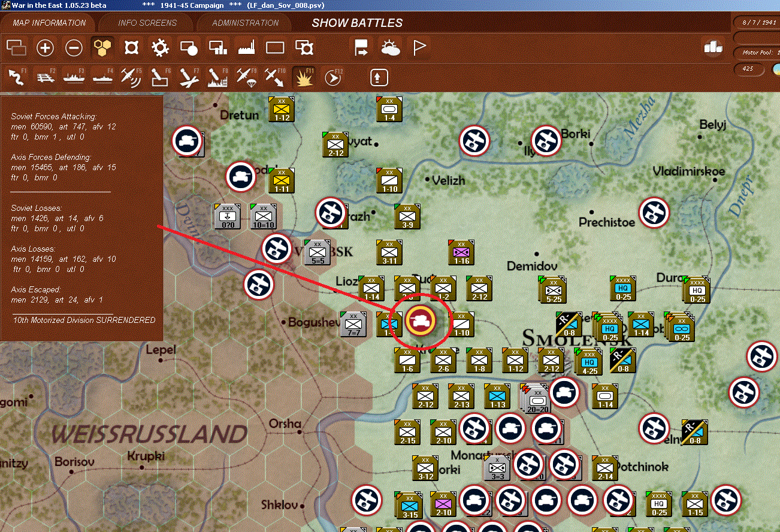
Task: Select the 2-15 infantry counter
Action: point(407,431)
